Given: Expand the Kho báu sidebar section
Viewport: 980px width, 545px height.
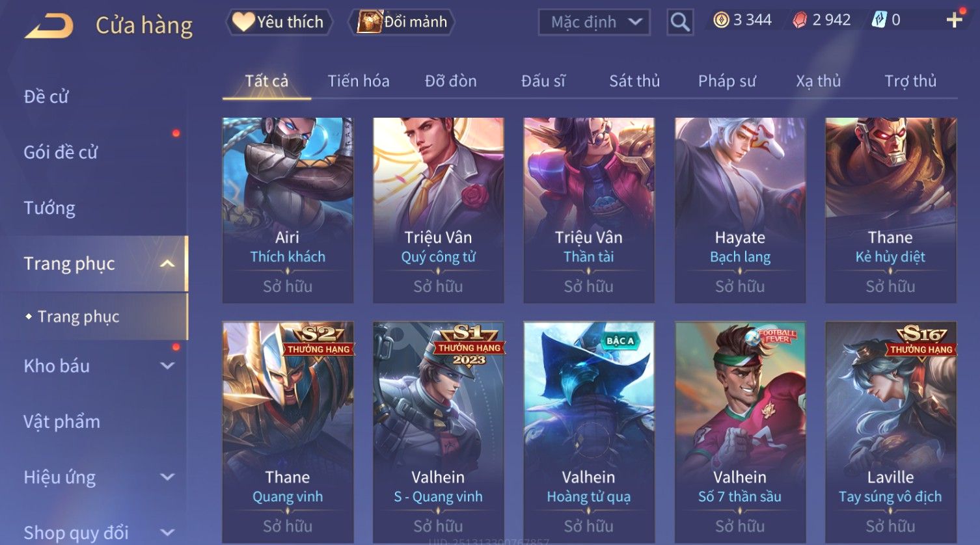Looking at the screenshot, I should (167, 366).
